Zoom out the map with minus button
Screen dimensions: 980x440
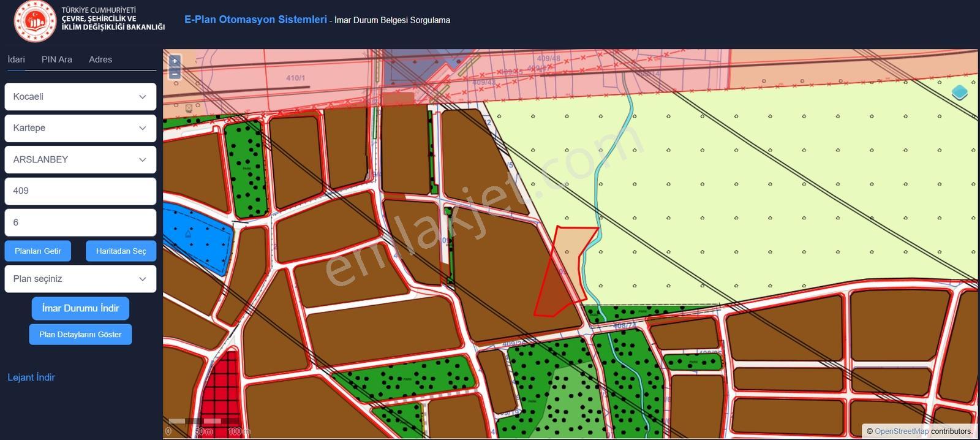[175, 74]
